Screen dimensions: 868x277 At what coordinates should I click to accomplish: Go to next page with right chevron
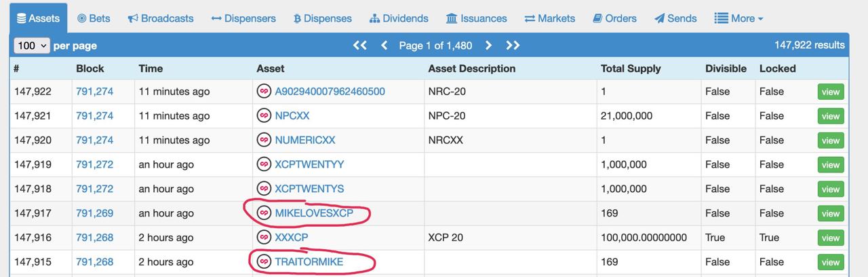point(488,45)
